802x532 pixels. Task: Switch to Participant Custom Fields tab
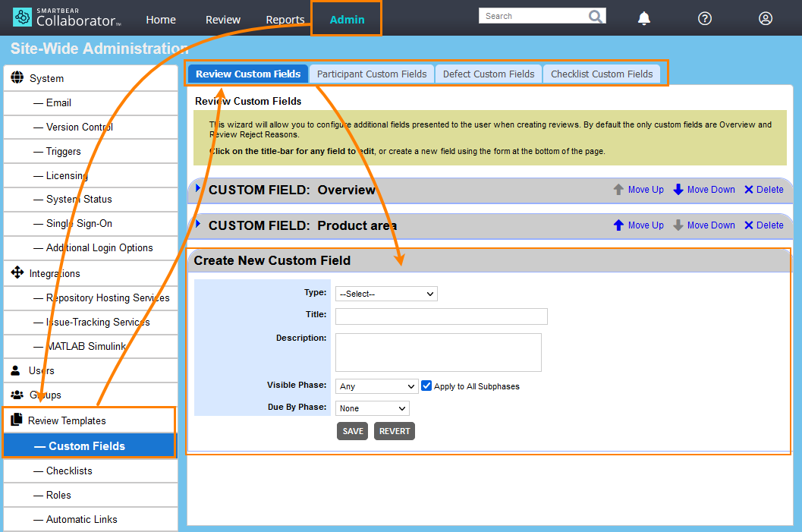click(x=372, y=74)
